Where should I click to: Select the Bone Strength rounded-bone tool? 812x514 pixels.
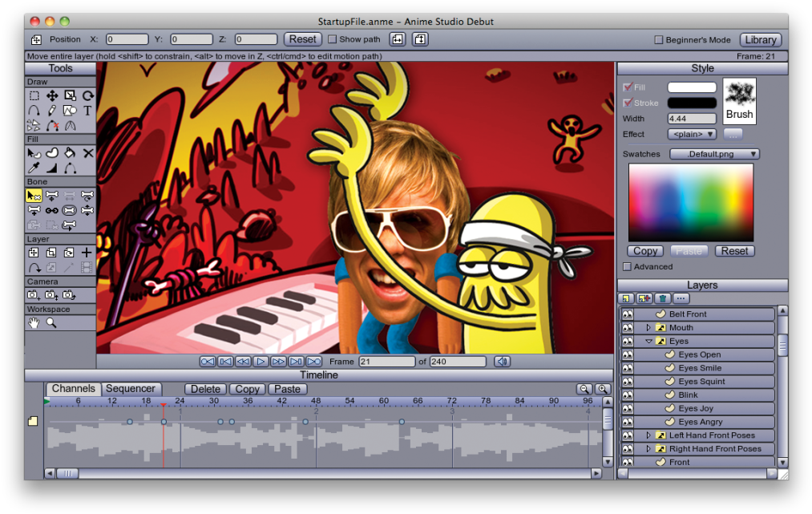70,210
